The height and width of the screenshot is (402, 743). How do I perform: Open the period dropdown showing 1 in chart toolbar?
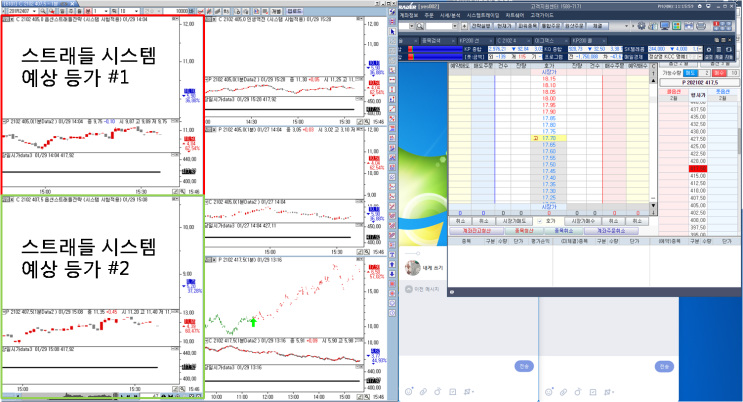point(106,11)
